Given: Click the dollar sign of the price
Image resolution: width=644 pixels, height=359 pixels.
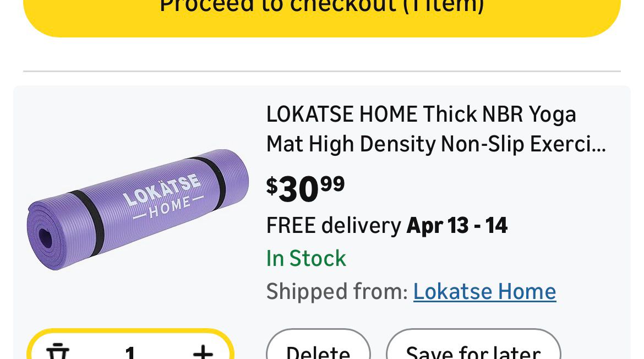Looking at the screenshot, I should 272,186.
